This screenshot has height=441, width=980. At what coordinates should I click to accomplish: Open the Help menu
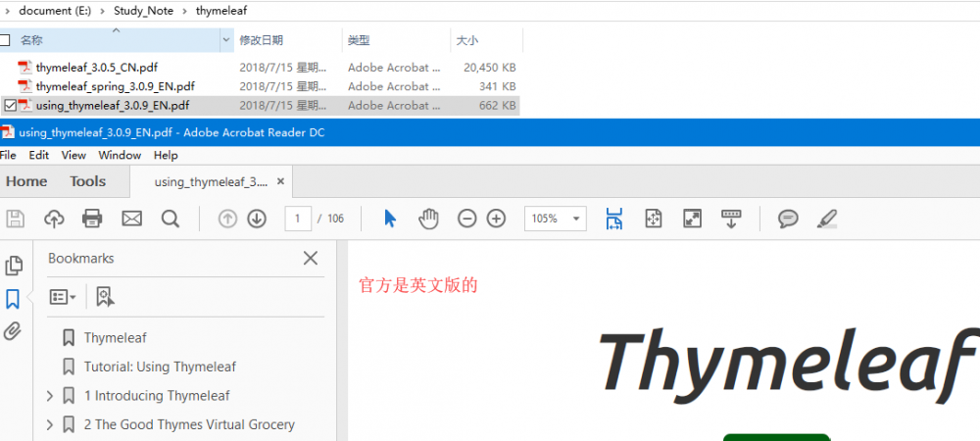coord(166,155)
